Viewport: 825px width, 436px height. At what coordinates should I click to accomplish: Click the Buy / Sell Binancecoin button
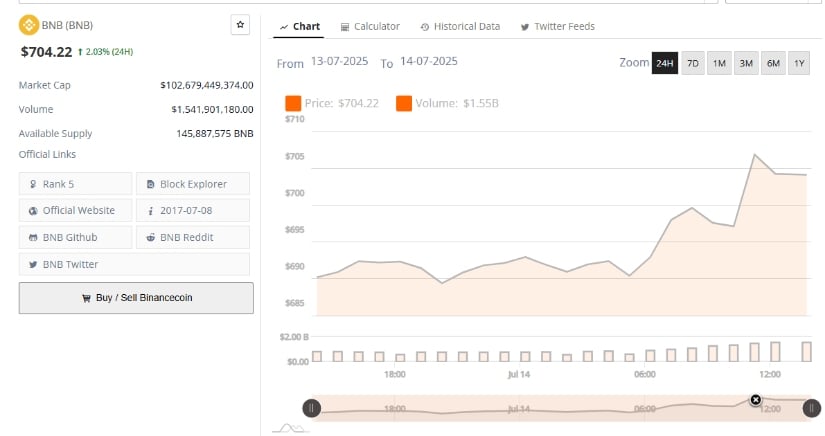pos(136,298)
